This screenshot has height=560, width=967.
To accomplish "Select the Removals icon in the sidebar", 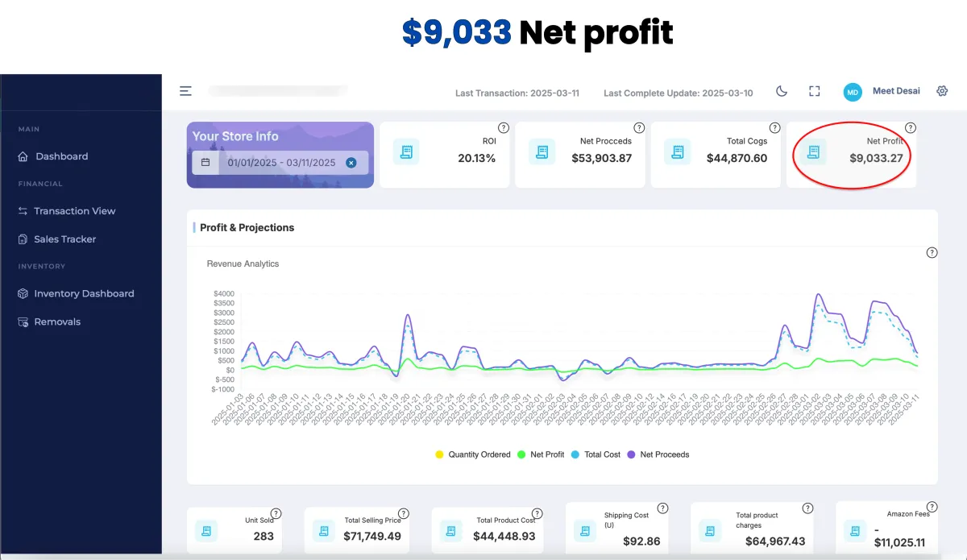I will pyautogui.click(x=23, y=321).
